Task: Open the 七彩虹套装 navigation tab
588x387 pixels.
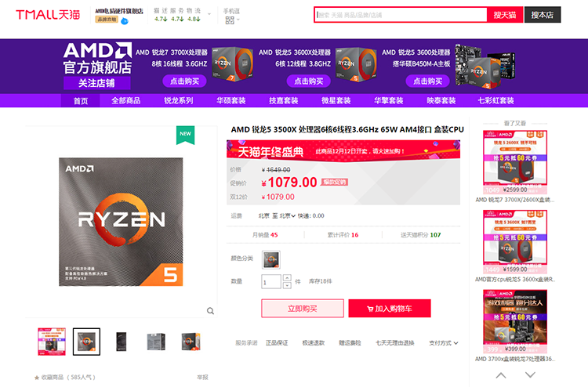Action: [495, 101]
